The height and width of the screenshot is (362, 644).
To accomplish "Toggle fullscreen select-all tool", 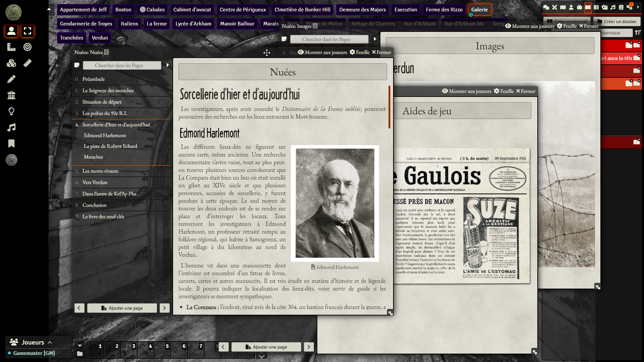I will [28, 31].
